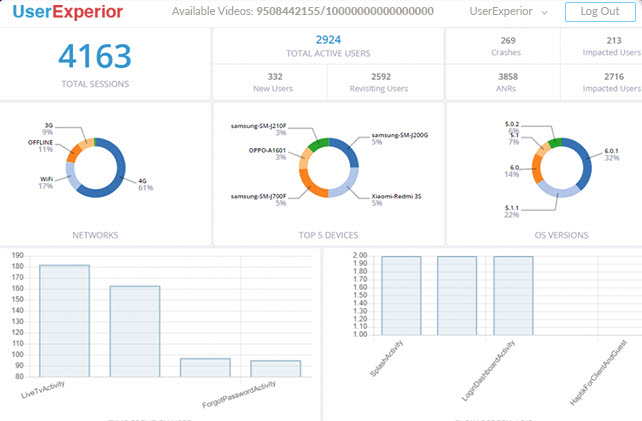Click the TOTAL SESSIONS label
The width and height of the screenshot is (642, 421).
click(95, 84)
